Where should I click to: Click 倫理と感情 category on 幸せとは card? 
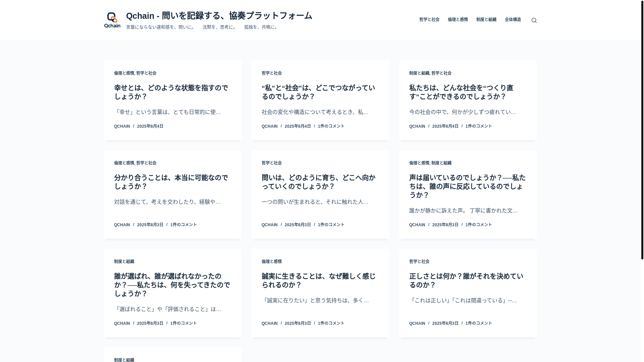point(124,73)
